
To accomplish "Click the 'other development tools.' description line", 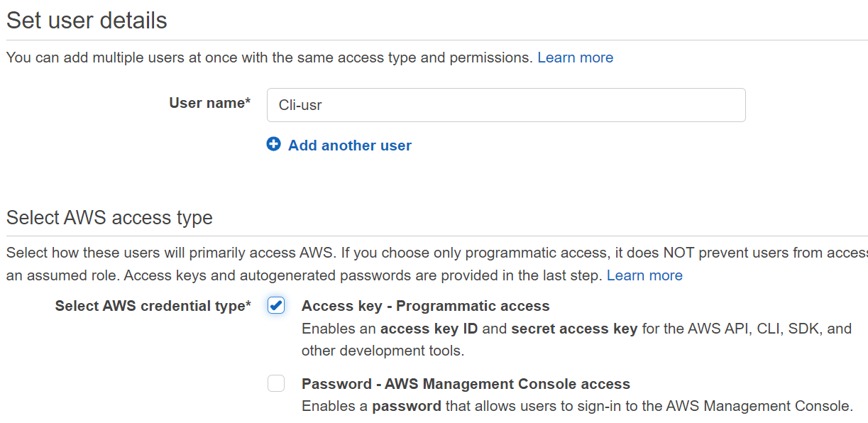I will point(383,351).
